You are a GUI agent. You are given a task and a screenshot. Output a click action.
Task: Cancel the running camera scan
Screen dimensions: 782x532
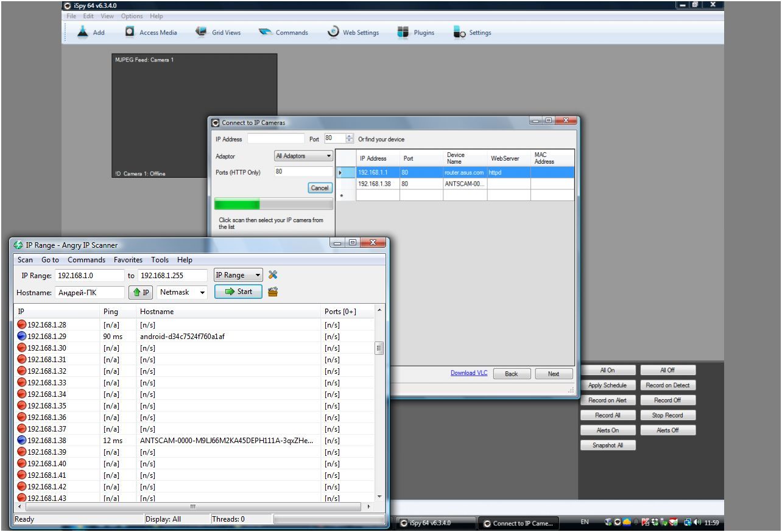(x=319, y=188)
